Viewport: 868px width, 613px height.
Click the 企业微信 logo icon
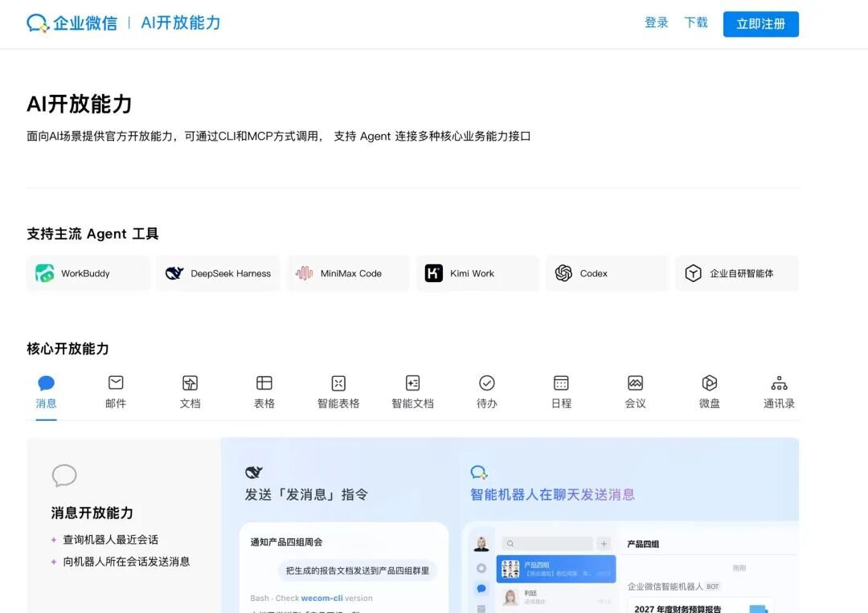(38, 23)
